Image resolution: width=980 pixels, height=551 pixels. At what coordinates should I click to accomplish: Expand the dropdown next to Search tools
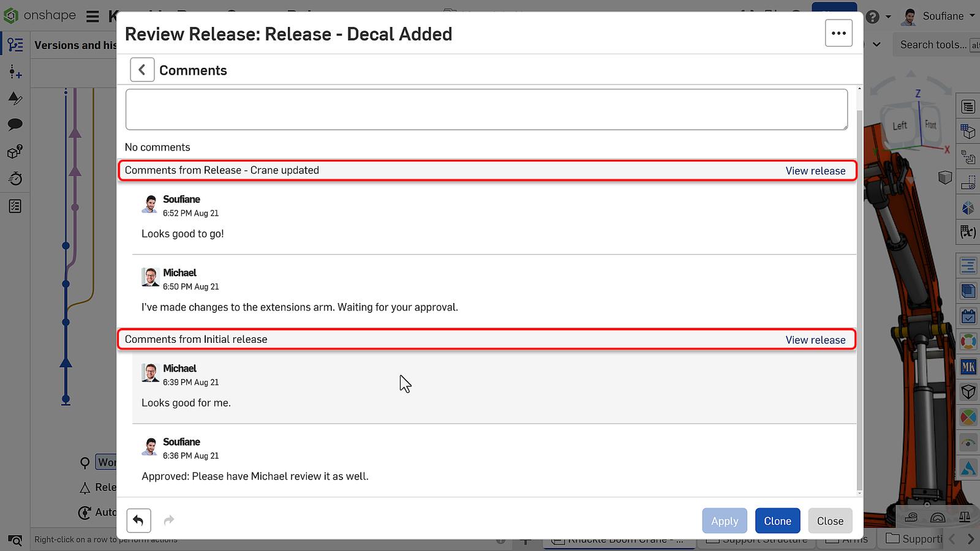point(877,45)
